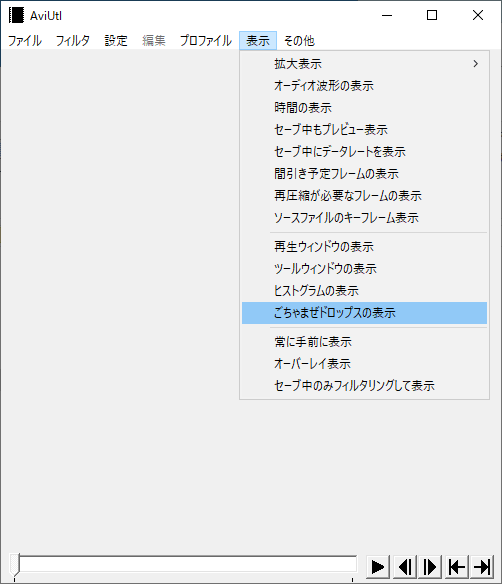The height and width of the screenshot is (584, 502).
Task: Expand the 拡大表示 submenu arrow
Action: (476, 64)
